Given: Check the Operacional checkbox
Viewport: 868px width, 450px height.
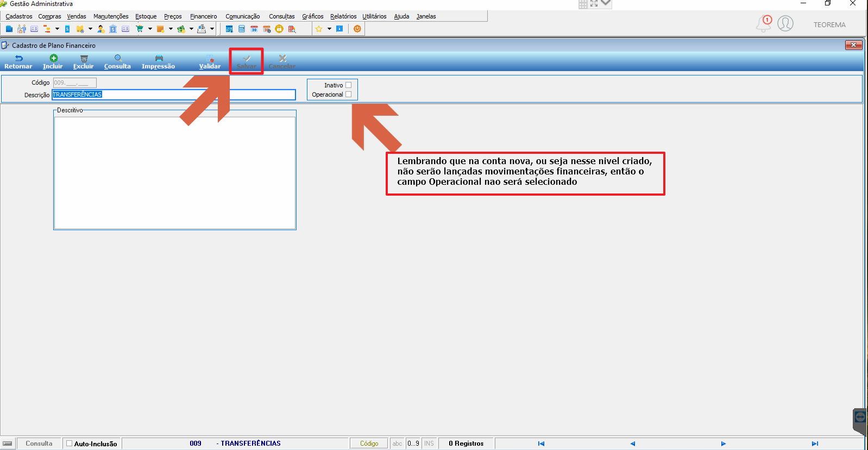Looking at the screenshot, I should click(x=349, y=94).
